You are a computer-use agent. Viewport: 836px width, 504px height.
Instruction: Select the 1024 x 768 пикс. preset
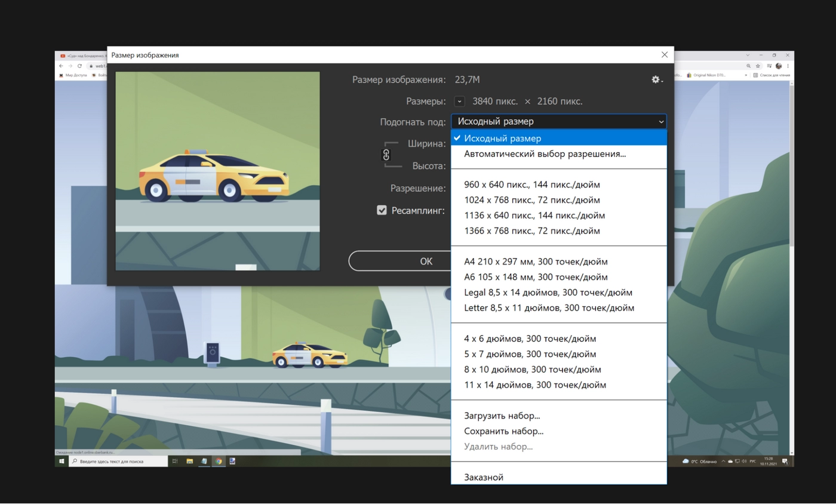pyautogui.click(x=558, y=200)
